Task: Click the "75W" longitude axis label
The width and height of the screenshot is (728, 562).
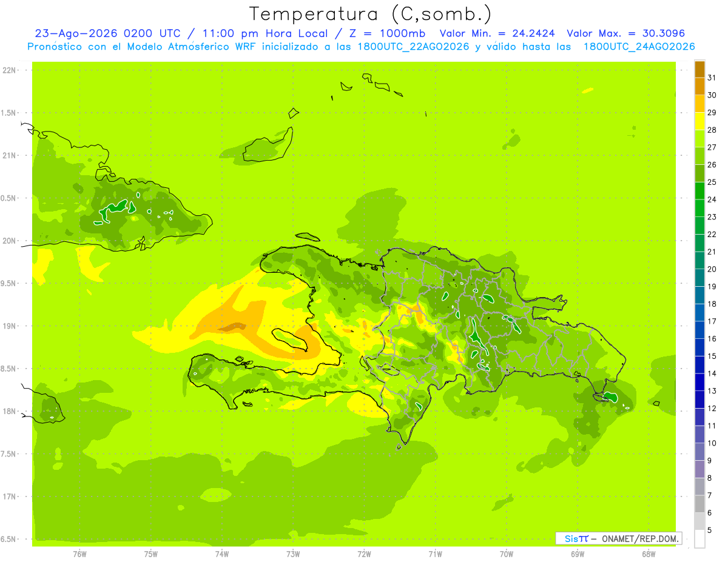Action: pyautogui.click(x=151, y=554)
